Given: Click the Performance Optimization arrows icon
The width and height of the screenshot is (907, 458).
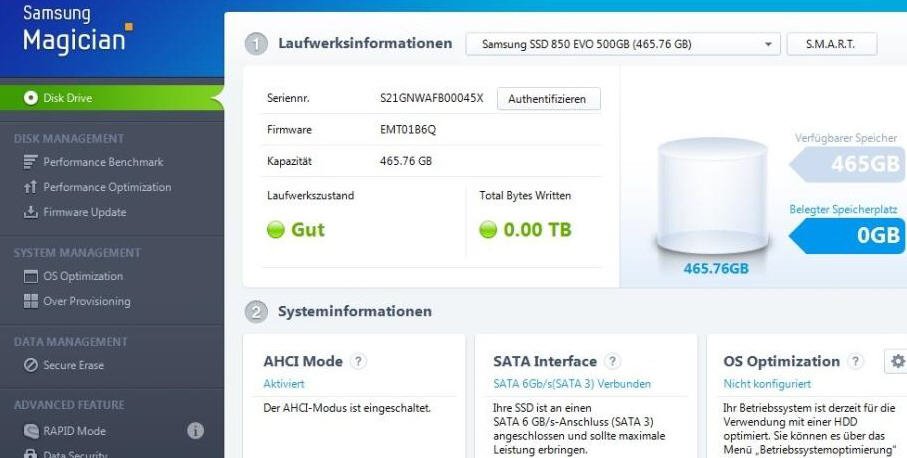Looking at the screenshot, I should [x=30, y=187].
